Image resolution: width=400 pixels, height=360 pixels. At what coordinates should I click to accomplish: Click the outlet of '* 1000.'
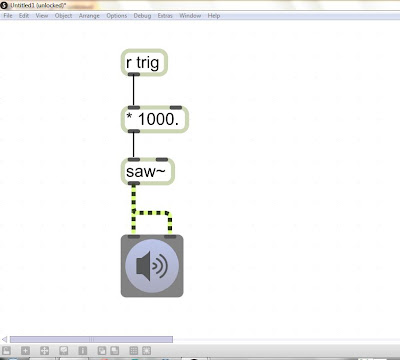coord(134,131)
